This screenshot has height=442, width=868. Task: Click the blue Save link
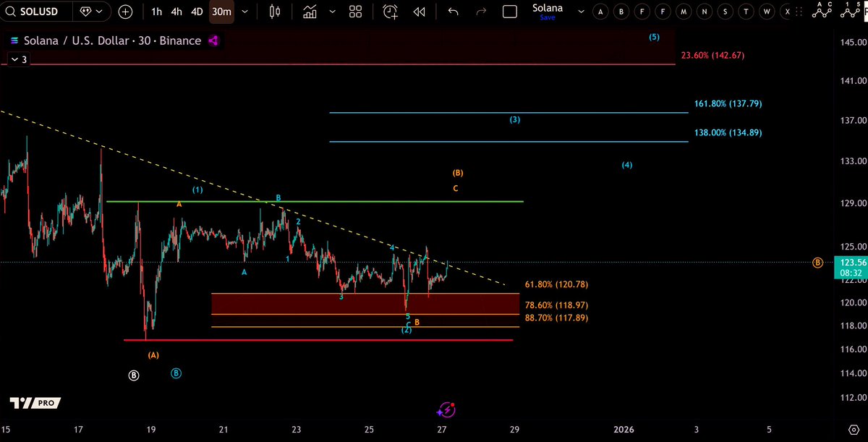[547, 17]
